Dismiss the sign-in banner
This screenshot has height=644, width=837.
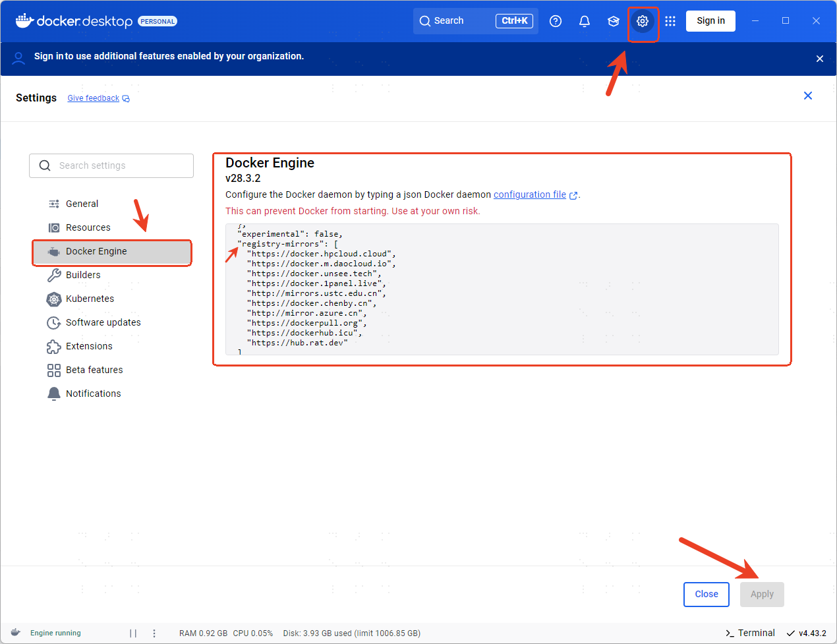click(820, 59)
